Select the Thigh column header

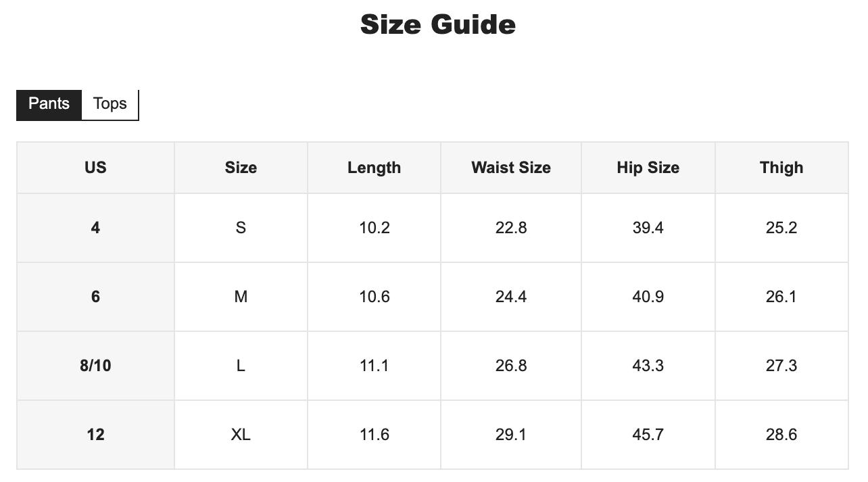tap(781, 168)
